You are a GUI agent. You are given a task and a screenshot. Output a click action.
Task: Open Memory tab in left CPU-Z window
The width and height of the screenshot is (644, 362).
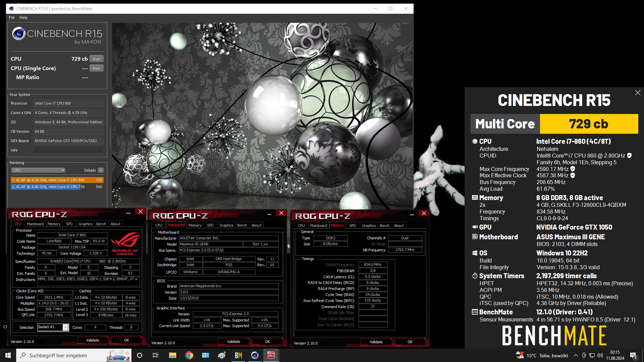(54, 224)
